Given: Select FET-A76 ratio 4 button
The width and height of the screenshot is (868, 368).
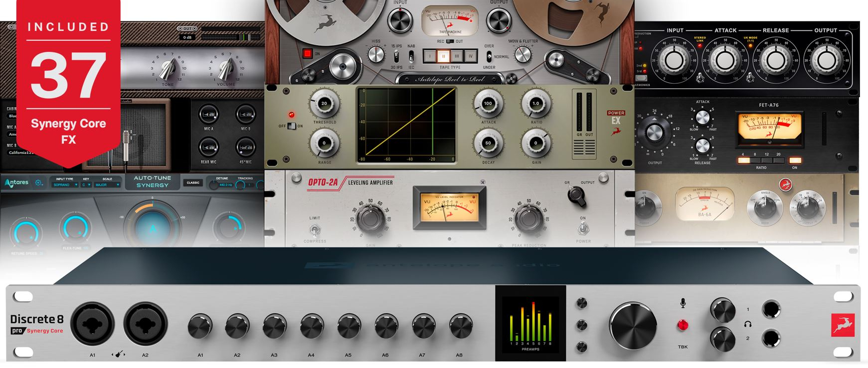Looking at the screenshot, I should coord(743,160).
